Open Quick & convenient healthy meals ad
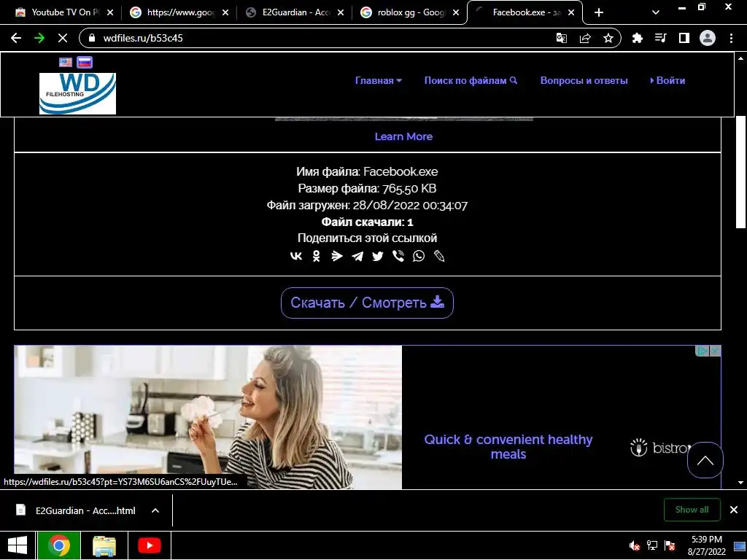This screenshot has height=560, width=747. click(x=508, y=446)
